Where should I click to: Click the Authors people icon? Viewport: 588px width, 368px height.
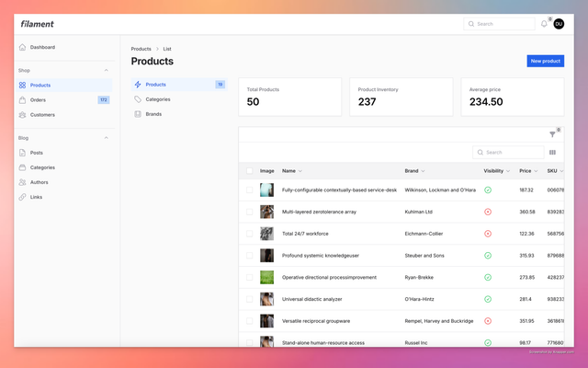tap(22, 182)
